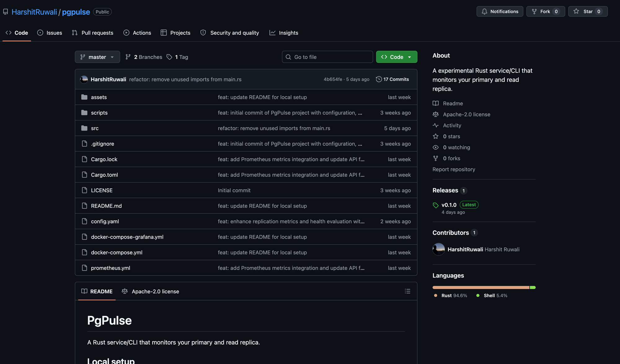The height and width of the screenshot is (364, 620).
Task: Click the Rust 94.6% language link
Action: coord(450,296)
